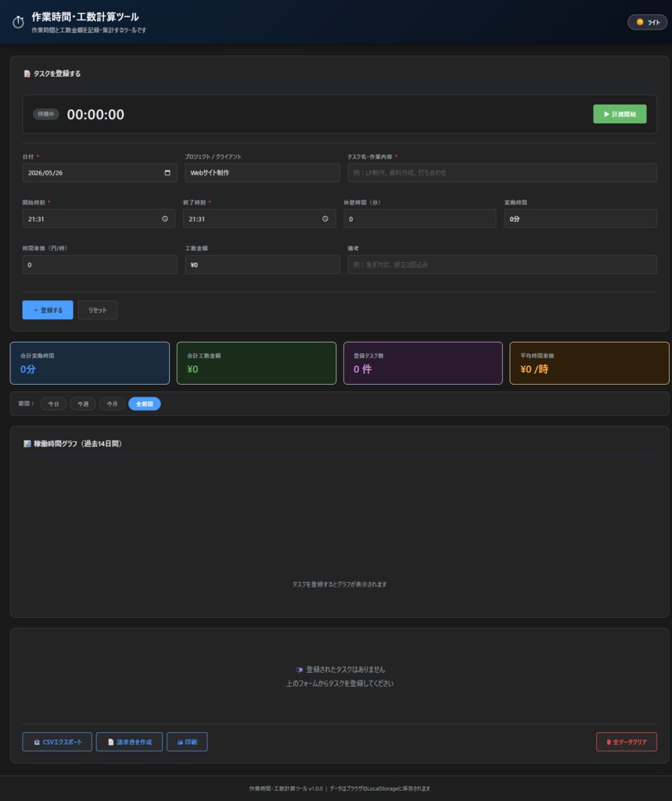This screenshot has height=801, width=672.
Task: Click the 実働時間 field showing 0分
Action: [x=580, y=219]
